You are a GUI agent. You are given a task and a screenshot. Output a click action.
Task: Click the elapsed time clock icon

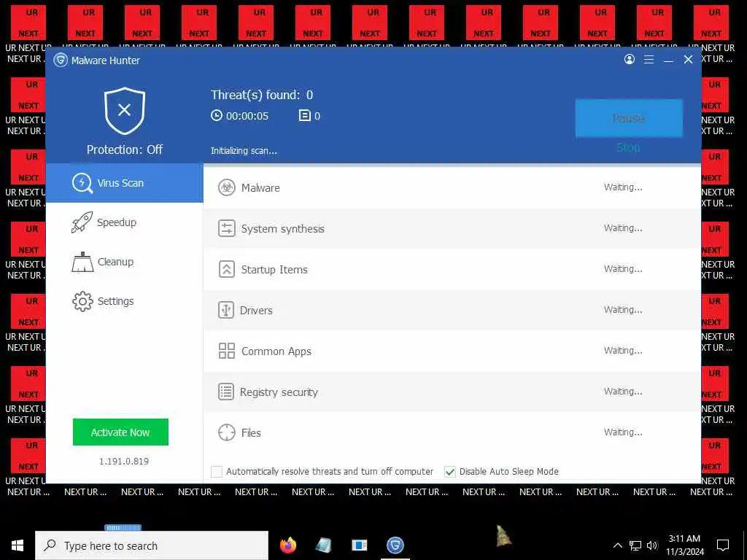(217, 116)
